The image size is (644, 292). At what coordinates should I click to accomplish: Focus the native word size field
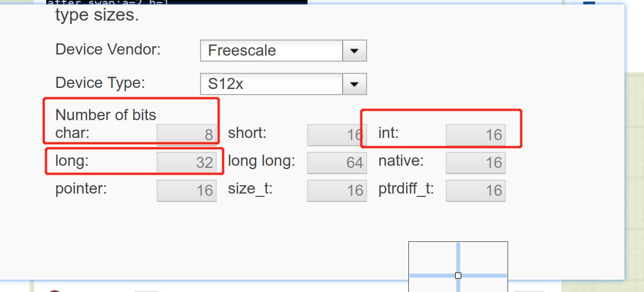tap(476, 162)
